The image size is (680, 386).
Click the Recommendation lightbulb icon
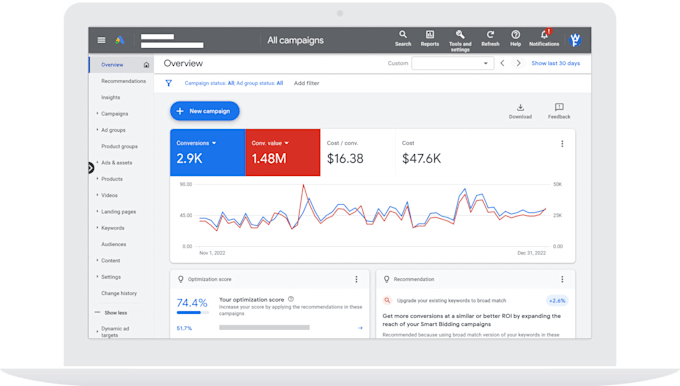click(386, 279)
